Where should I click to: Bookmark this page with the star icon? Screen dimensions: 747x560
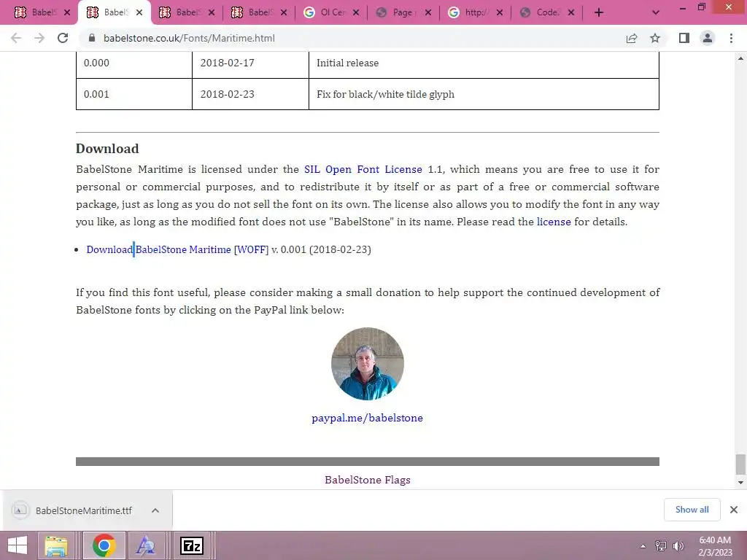tap(655, 38)
